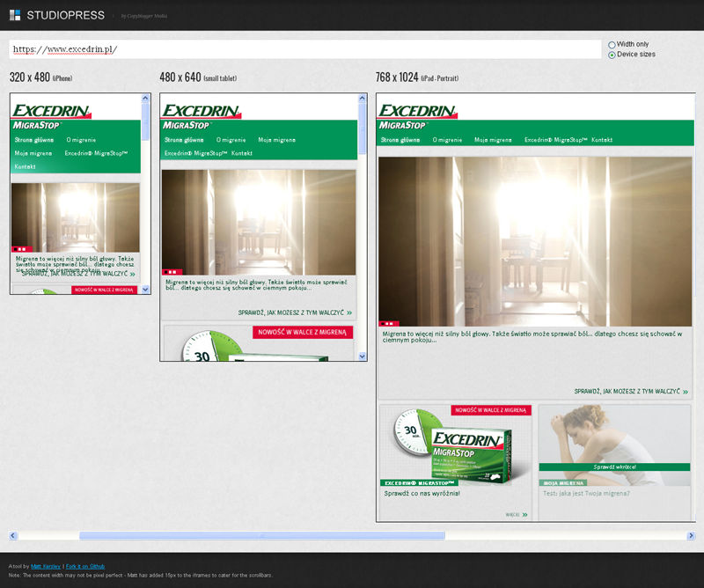Viewport: 704px width, 588px height.
Task: Open Moja migrena in small tablet preview
Action: click(x=276, y=140)
